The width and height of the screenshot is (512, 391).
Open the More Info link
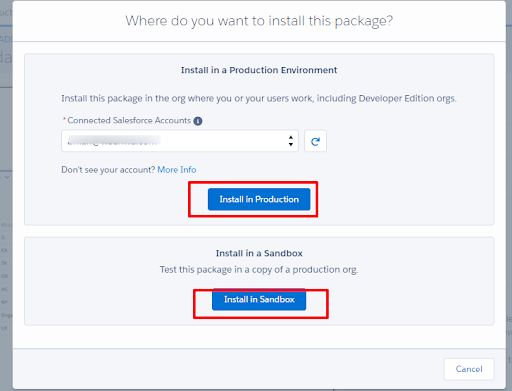tap(177, 170)
